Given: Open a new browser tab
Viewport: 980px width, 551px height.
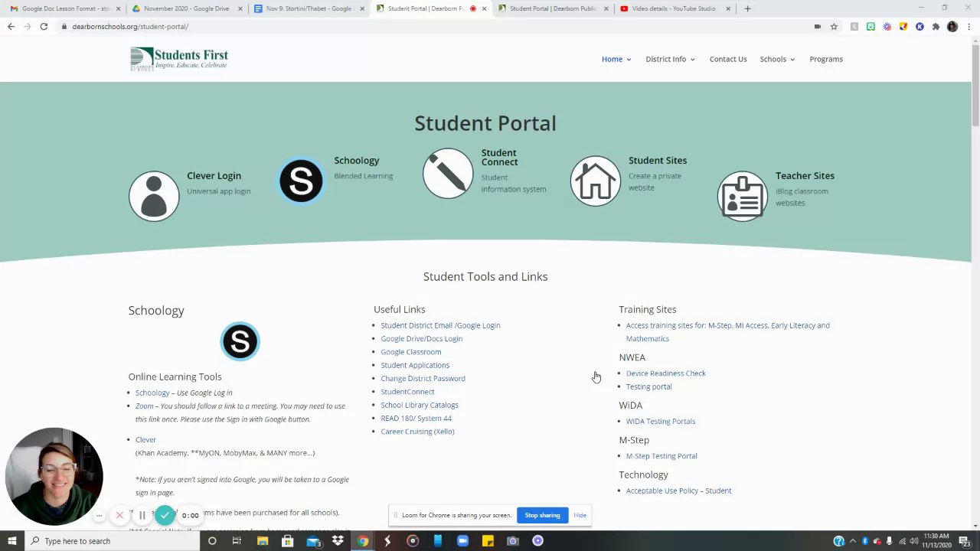Looking at the screenshot, I should click(x=747, y=8).
